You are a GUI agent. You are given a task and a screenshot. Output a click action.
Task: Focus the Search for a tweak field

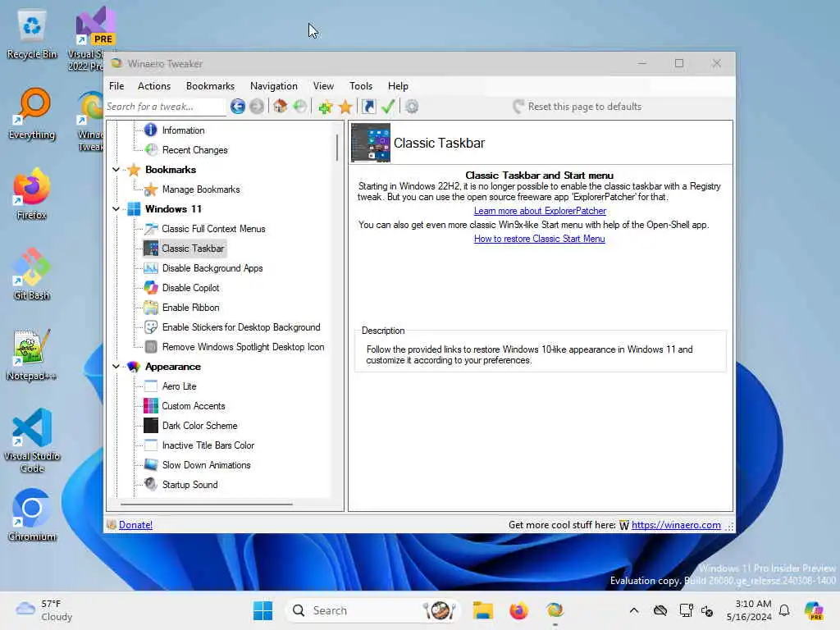[165, 107]
